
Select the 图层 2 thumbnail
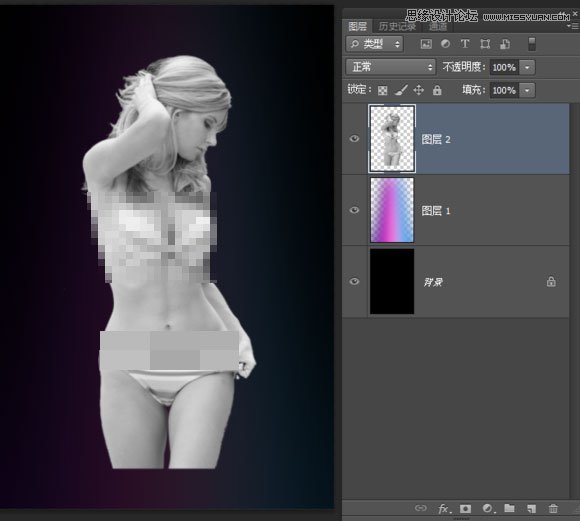(x=392, y=138)
